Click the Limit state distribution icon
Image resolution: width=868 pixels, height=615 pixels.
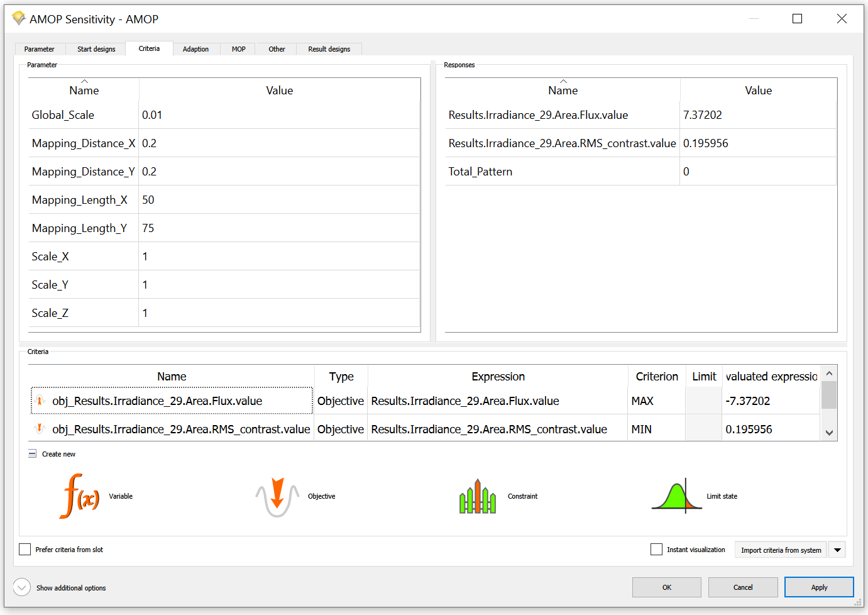click(x=676, y=496)
